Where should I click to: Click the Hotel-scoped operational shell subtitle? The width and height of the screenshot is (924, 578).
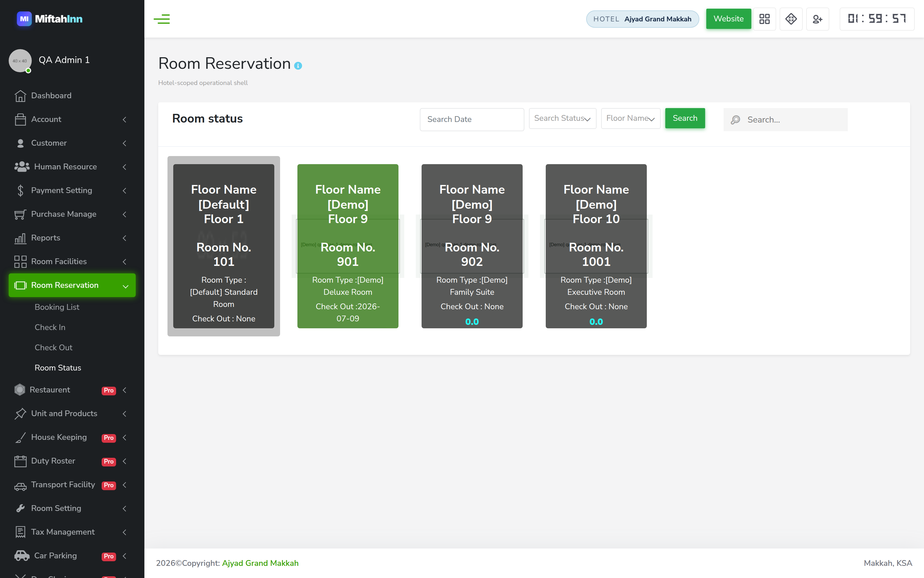203,83
